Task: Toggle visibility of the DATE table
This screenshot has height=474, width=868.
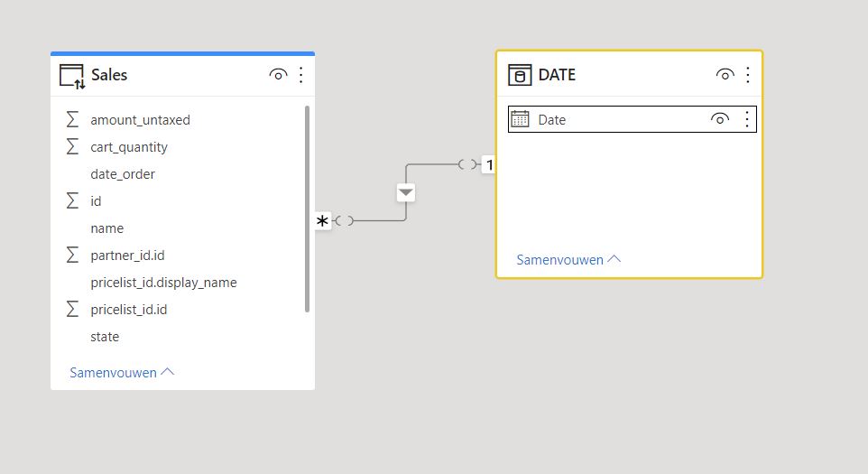Action: pyautogui.click(x=725, y=75)
